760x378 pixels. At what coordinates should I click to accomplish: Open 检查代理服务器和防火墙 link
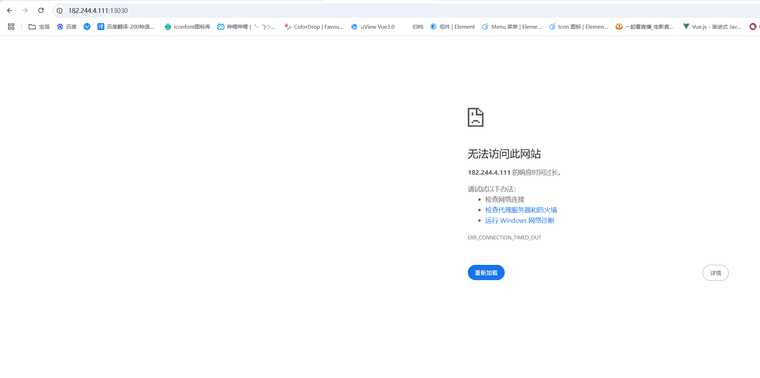[x=521, y=210]
